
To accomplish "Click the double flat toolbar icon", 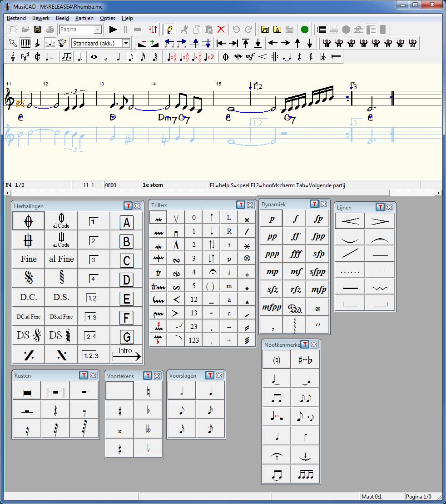I will pos(323,57).
